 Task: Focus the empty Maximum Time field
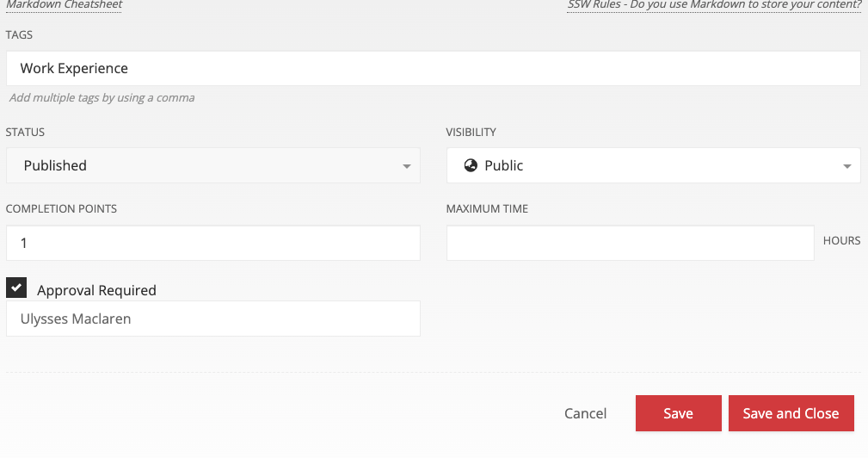[630, 243]
